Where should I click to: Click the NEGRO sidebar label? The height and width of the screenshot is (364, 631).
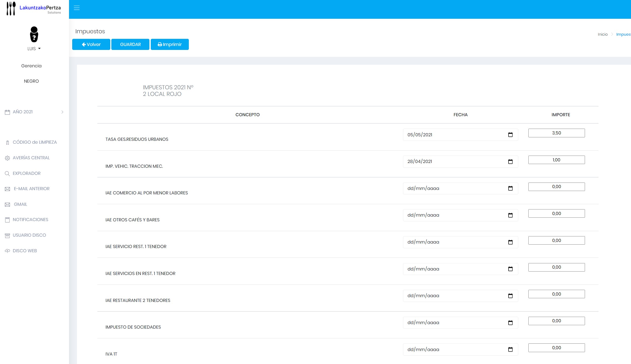(31, 81)
